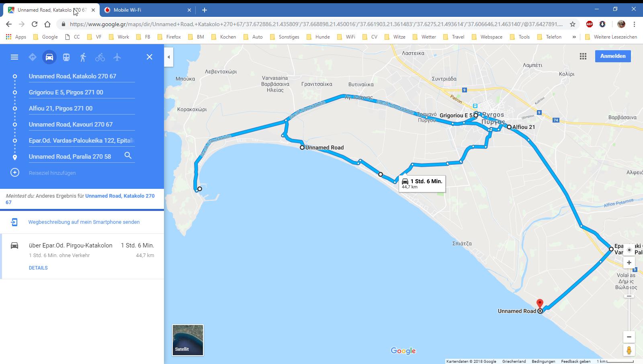Open Weitere Lesezeichen folder
Screen dimensions: 643x364
[x=611, y=37]
